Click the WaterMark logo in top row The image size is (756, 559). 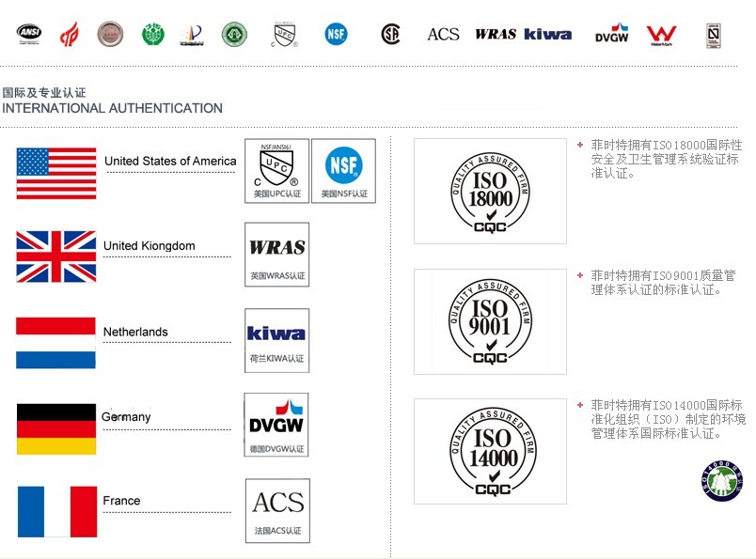click(660, 36)
